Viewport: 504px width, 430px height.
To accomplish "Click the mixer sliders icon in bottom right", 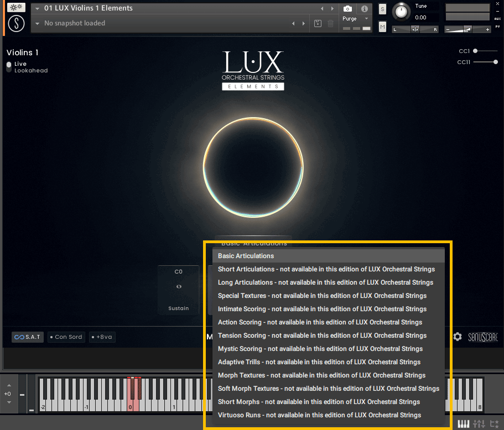I will (479, 424).
